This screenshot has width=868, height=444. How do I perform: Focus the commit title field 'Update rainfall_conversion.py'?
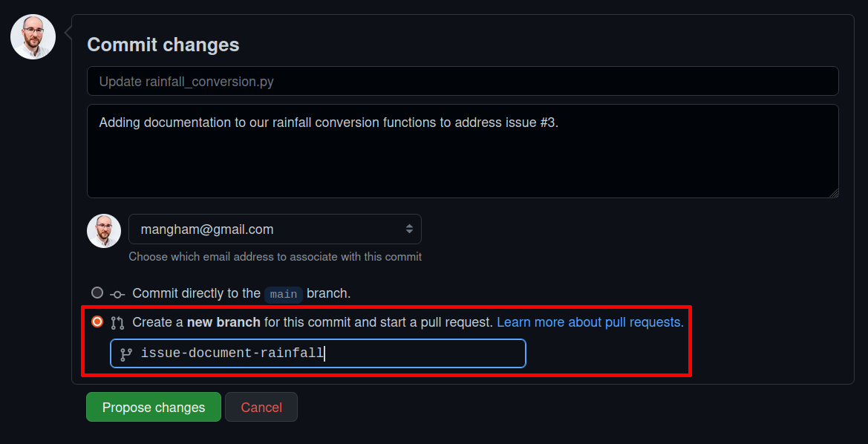[463, 81]
